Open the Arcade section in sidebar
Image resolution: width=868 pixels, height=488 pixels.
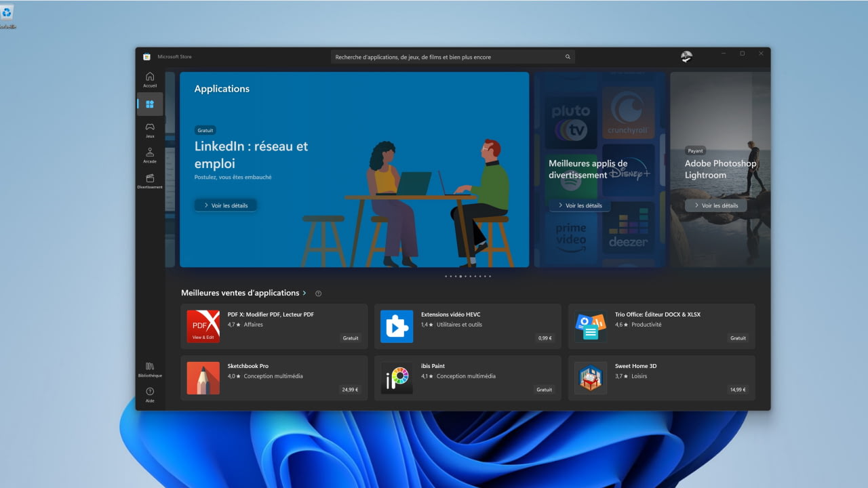[150, 155]
